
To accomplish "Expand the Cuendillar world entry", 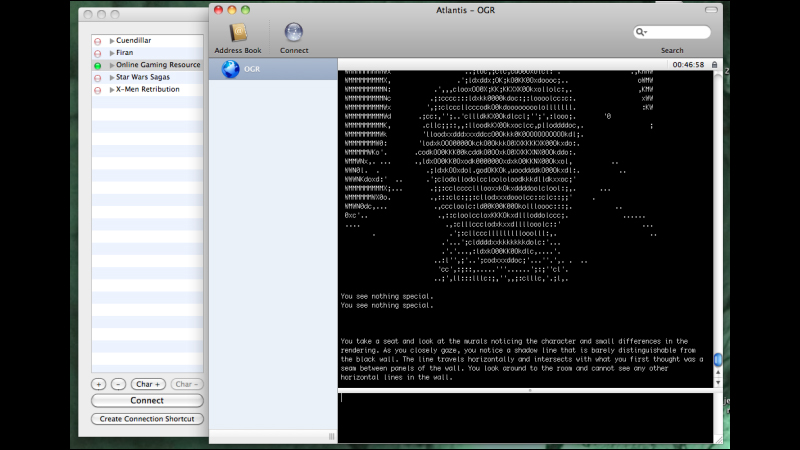I will coord(112,40).
